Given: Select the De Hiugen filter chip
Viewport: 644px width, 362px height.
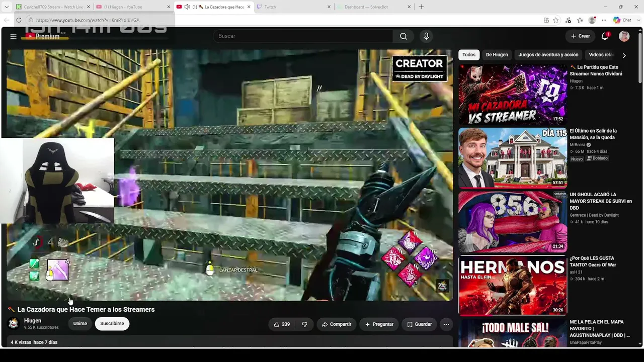Looking at the screenshot, I should pos(497,55).
